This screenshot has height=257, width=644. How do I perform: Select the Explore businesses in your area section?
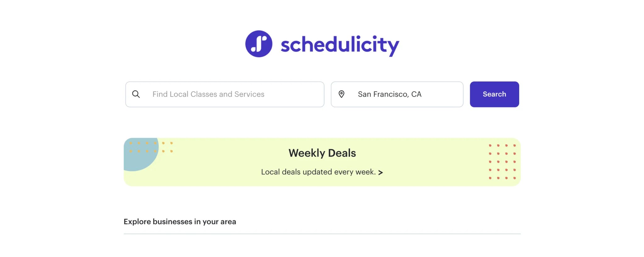click(x=180, y=221)
